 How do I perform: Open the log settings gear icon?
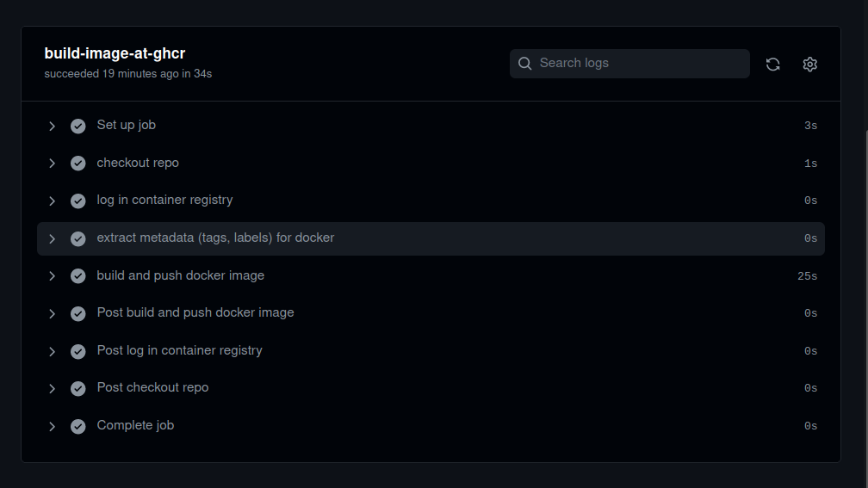click(809, 64)
